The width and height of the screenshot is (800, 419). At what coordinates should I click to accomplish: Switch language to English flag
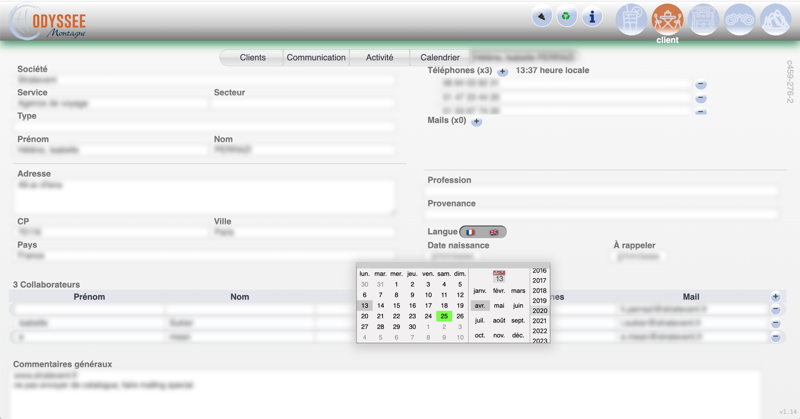point(494,232)
